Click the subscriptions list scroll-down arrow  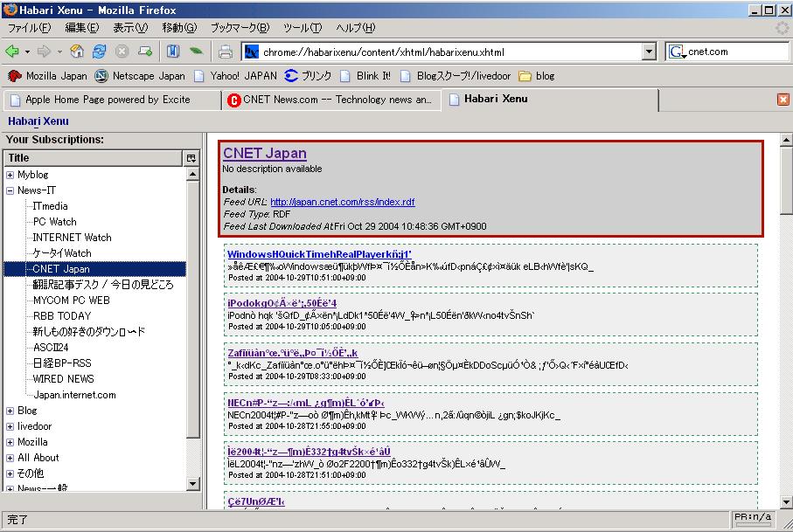[192, 483]
